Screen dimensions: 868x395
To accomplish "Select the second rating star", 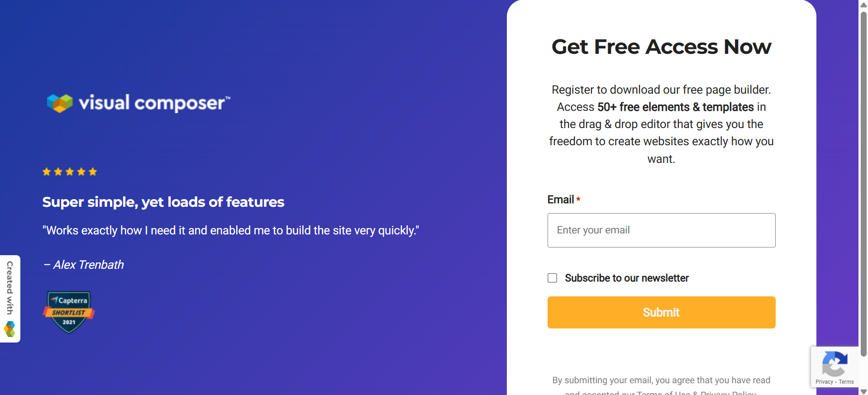I will click(58, 171).
